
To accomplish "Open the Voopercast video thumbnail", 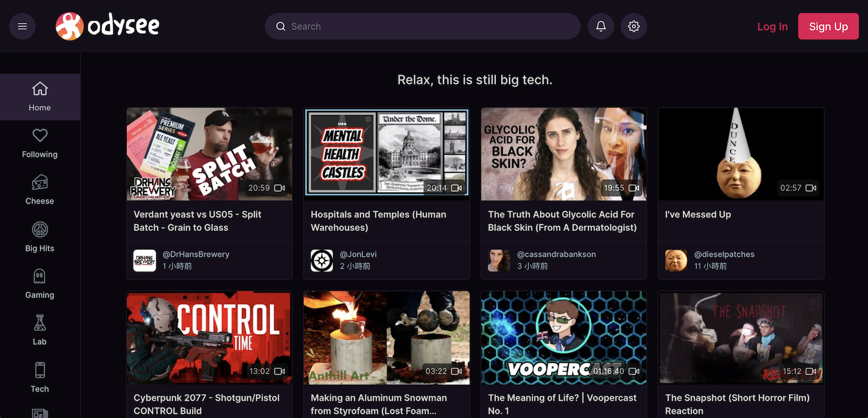I will tap(564, 338).
